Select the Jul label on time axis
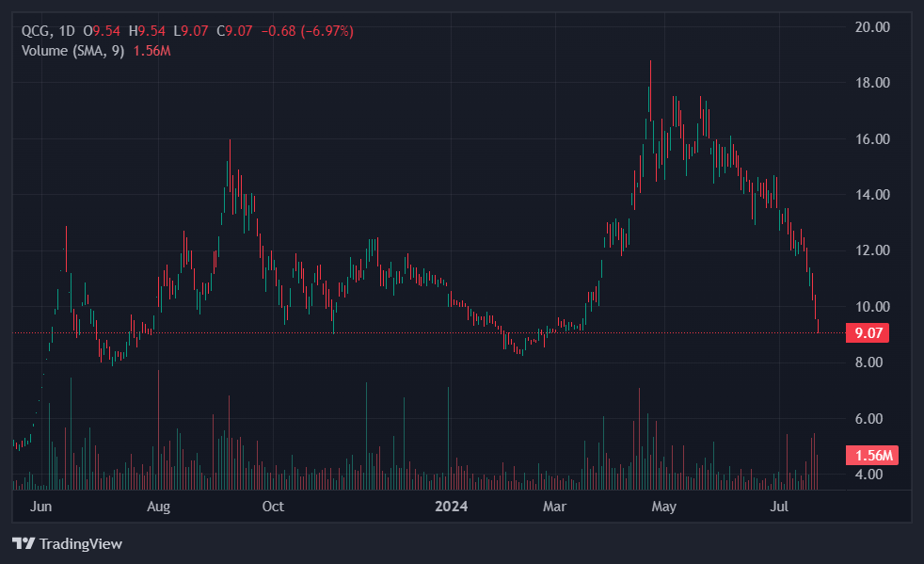This screenshot has height=564, width=924. click(x=779, y=507)
